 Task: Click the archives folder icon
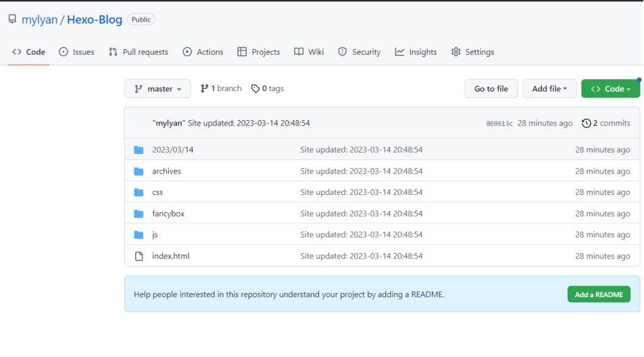pyautogui.click(x=139, y=171)
